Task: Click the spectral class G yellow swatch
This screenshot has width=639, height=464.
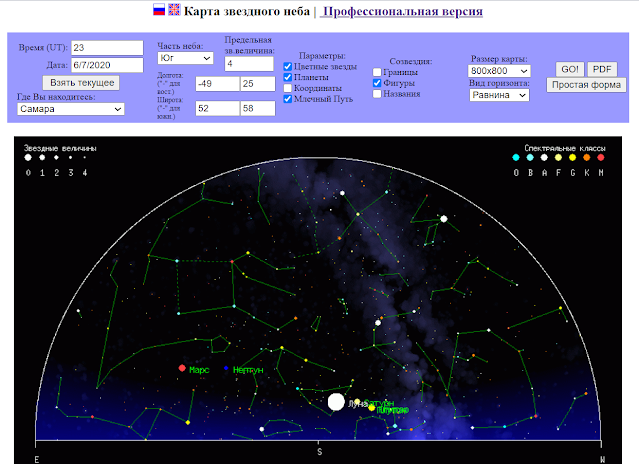Action: 573,157
